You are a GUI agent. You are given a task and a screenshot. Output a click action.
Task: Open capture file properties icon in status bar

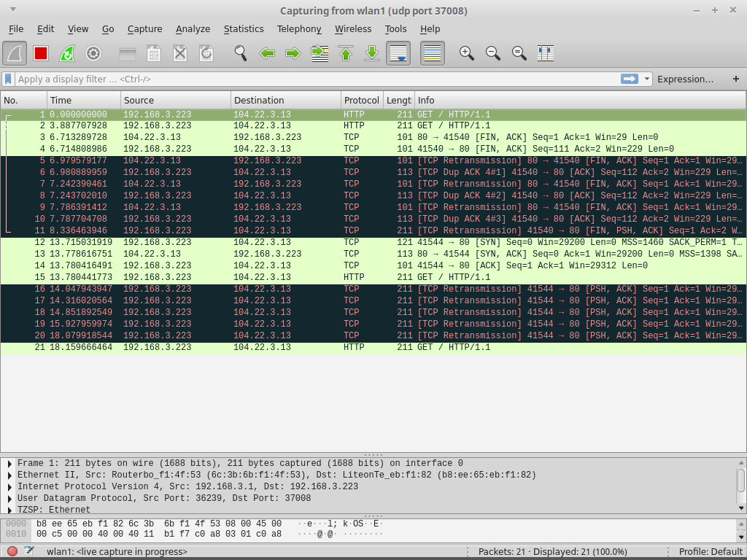coord(29,551)
